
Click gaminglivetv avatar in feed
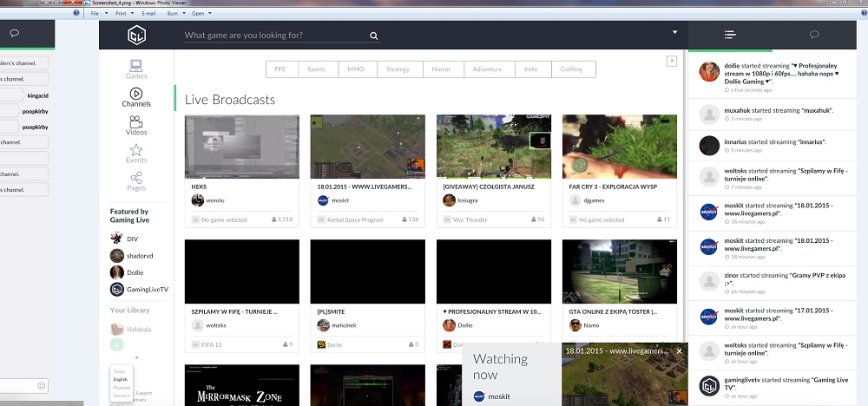[709, 386]
